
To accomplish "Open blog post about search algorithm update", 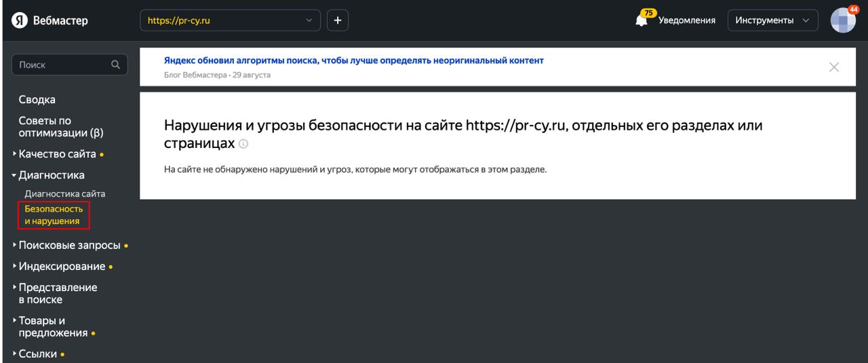I will (354, 60).
